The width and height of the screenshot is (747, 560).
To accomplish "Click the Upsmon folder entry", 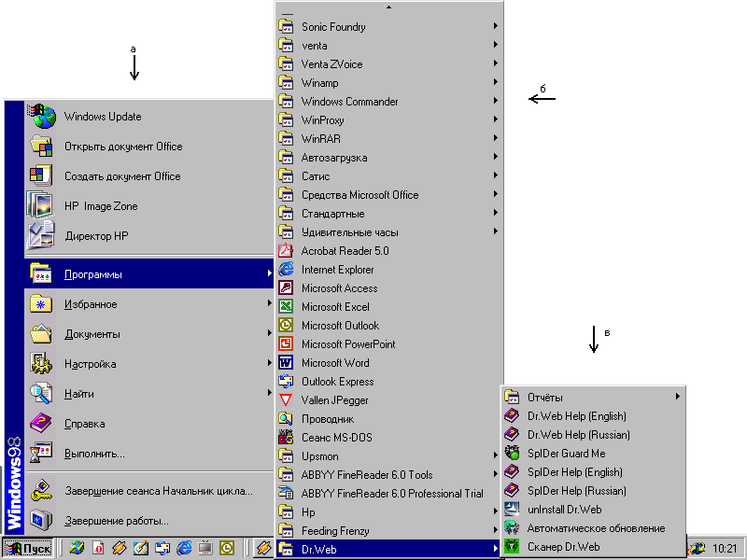I will coord(388,455).
